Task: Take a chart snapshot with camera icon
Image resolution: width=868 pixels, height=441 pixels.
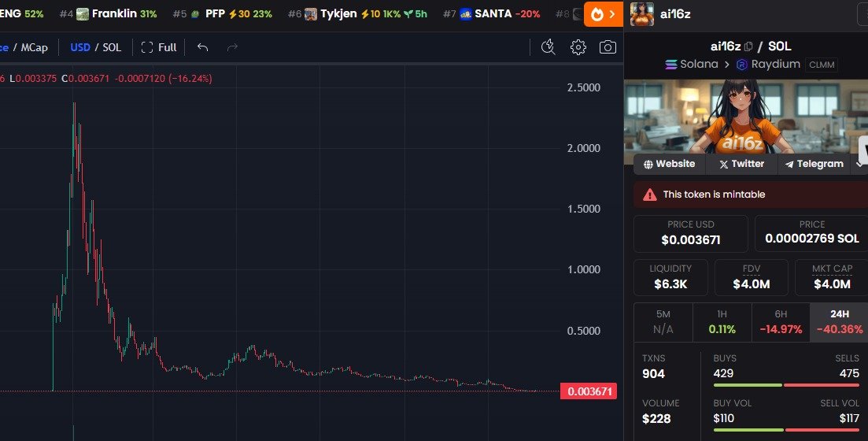Action: point(608,47)
